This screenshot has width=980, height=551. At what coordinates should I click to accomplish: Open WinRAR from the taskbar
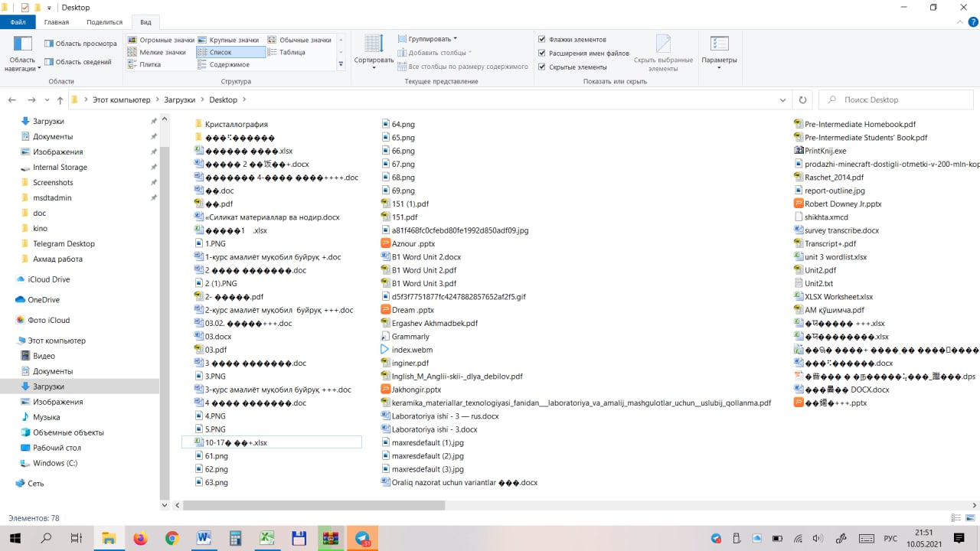point(330,538)
